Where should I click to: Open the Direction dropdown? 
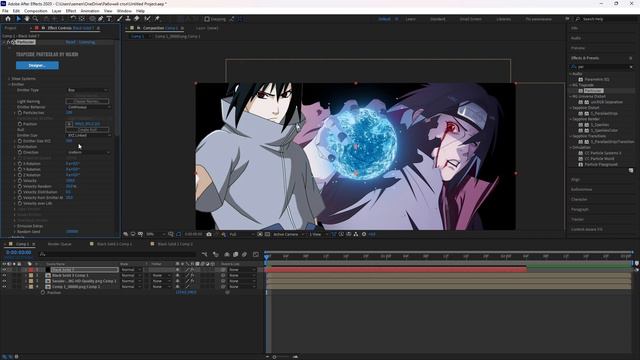pos(88,152)
